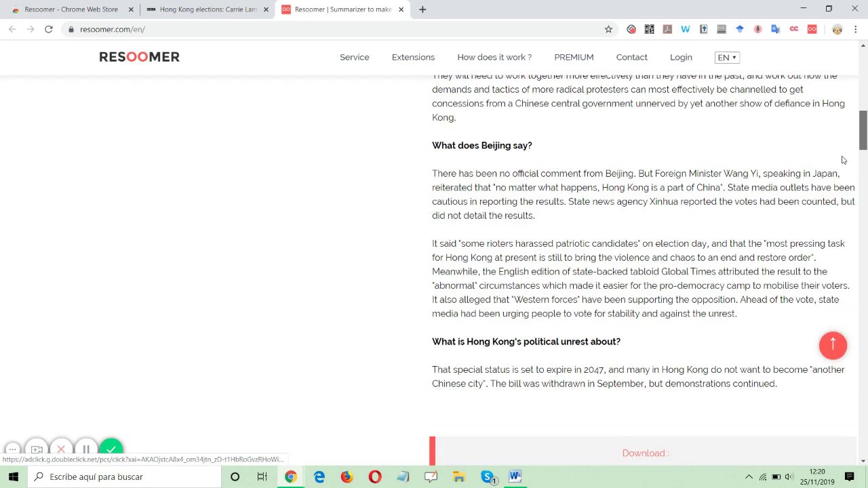Screen dimensions: 868x488
Task: Close the Hong Kong elections tab
Action: pos(267,9)
